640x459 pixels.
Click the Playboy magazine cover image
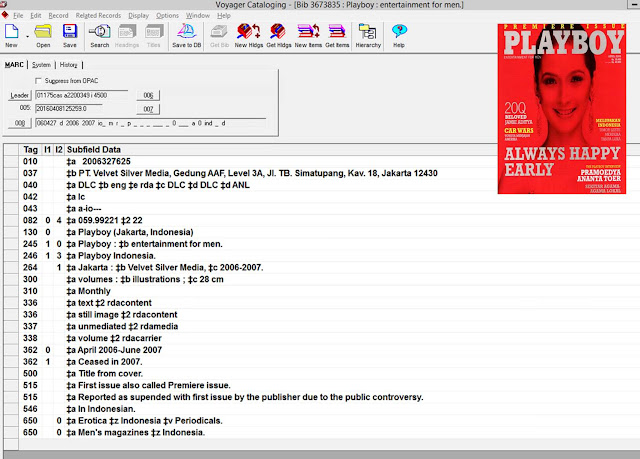tap(562, 109)
